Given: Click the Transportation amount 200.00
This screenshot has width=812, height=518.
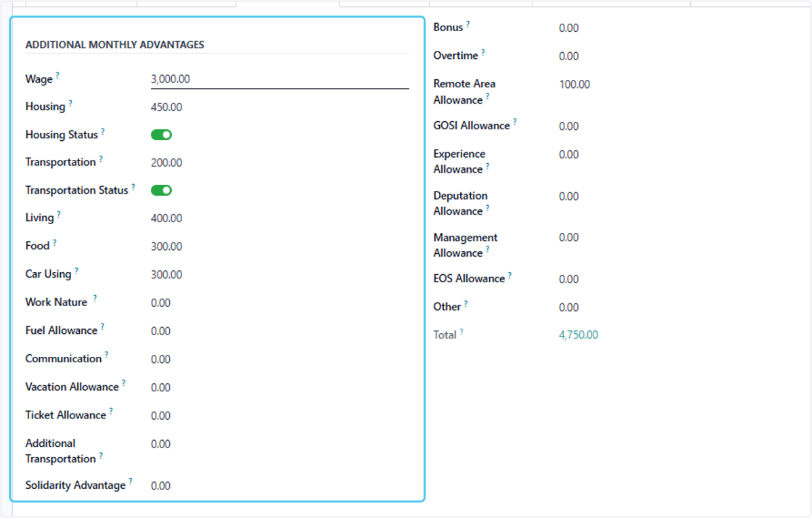Looking at the screenshot, I should (x=166, y=163).
